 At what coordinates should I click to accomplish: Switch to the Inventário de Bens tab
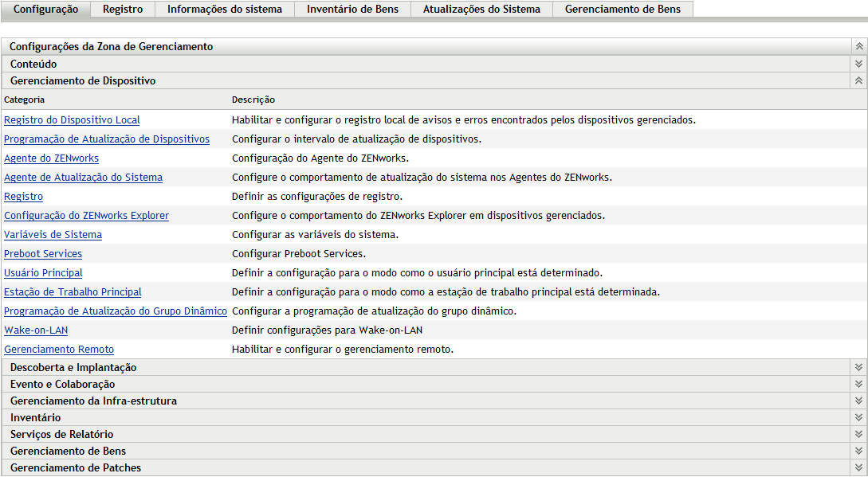tap(352, 10)
